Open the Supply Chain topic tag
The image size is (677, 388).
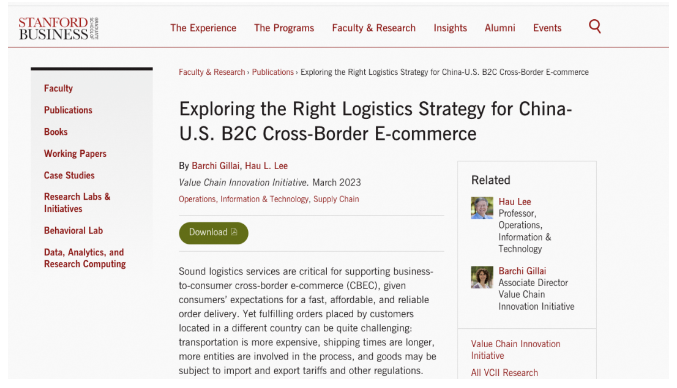coord(336,199)
